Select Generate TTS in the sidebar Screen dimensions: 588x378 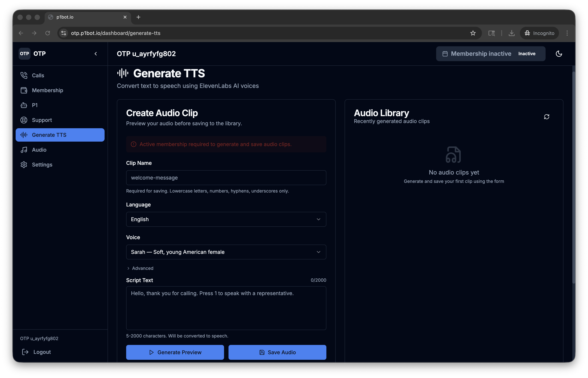coord(49,135)
